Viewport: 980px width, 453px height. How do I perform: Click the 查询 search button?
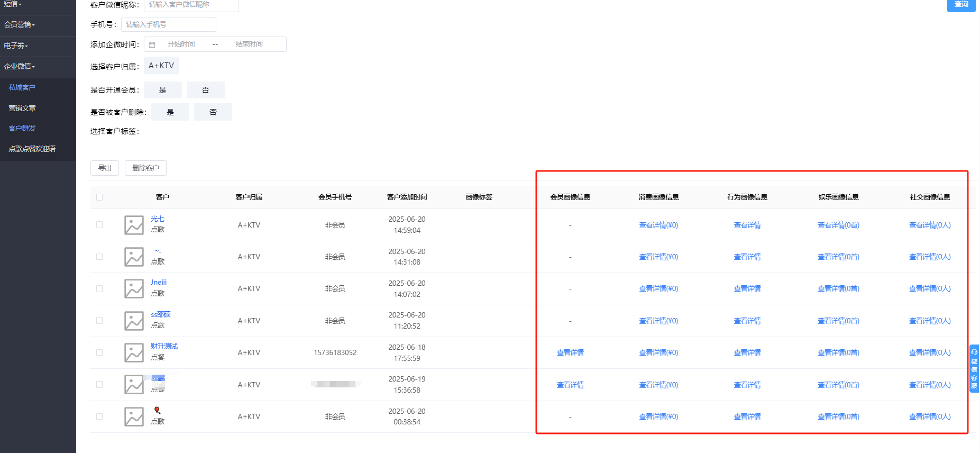point(961,4)
